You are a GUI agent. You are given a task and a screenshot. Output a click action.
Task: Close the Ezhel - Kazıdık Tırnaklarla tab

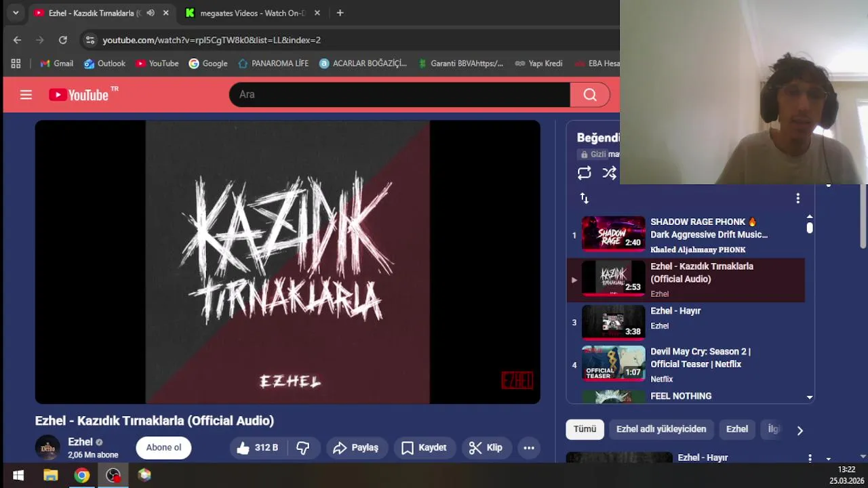click(165, 13)
